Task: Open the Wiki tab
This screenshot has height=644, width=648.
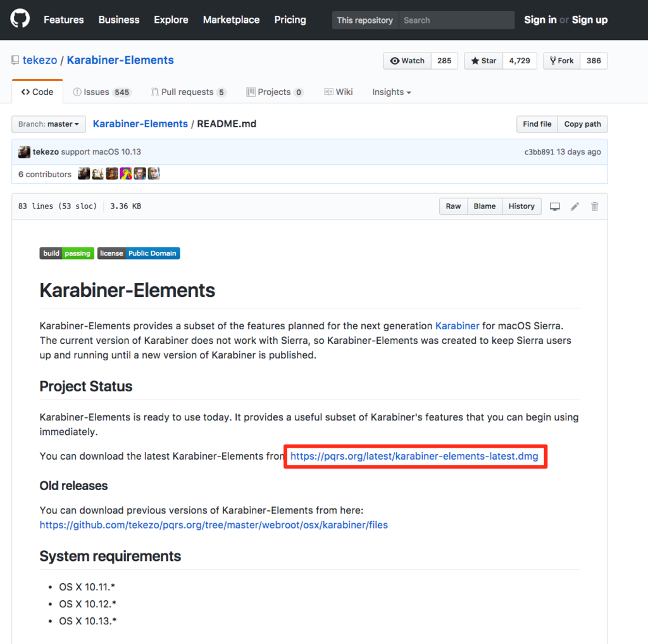Action: [x=339, y=92]
